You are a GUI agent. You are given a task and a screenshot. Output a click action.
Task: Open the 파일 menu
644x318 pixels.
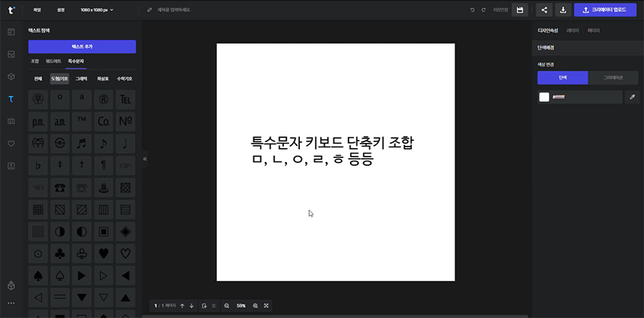coord(36,10)
